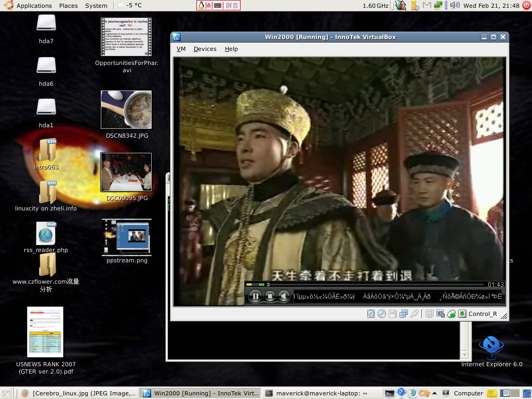Click the scrollbar down arrow behind VirtualBox

tap(464, 354)
